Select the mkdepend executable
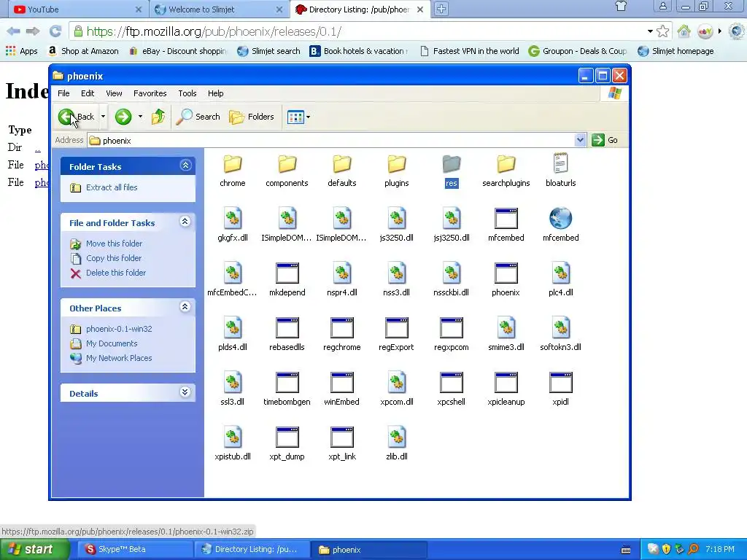 [287, 280]
